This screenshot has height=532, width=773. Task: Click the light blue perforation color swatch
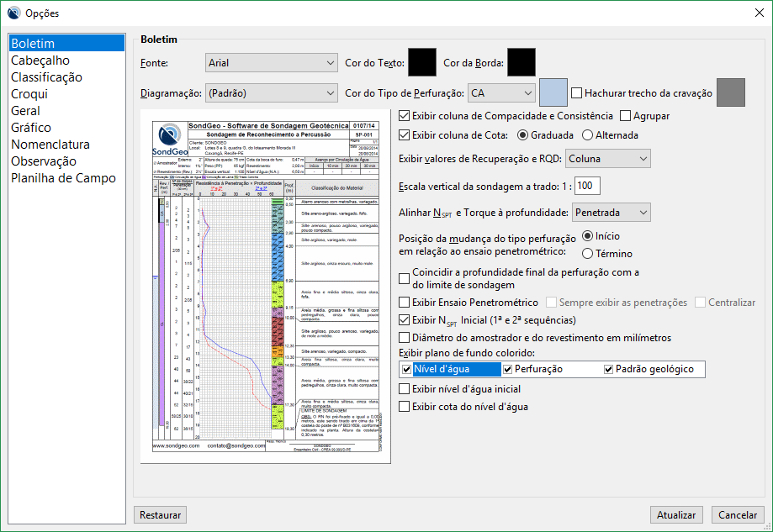553,92
